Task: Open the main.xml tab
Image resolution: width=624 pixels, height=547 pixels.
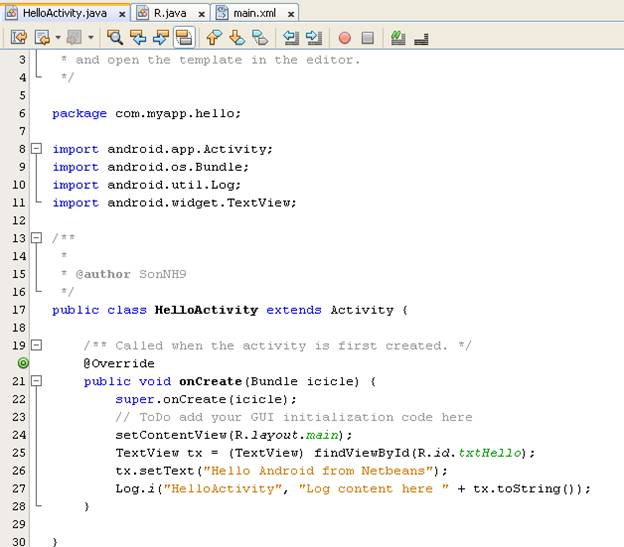Action: pos(254,13)
